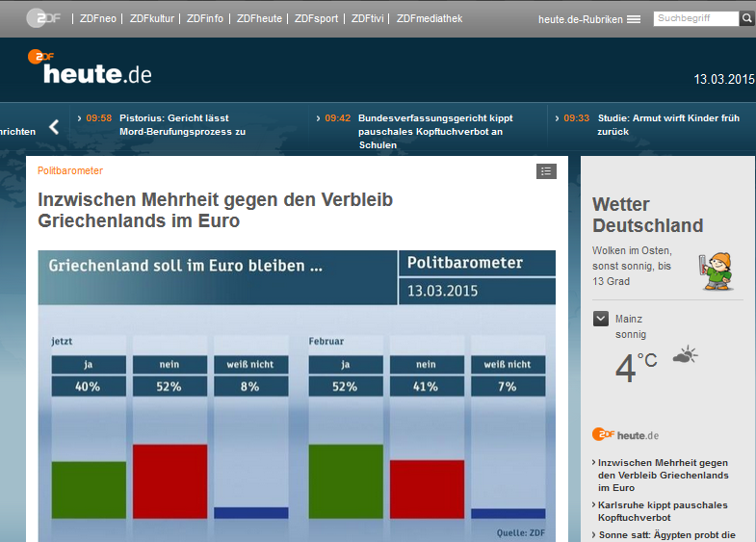The image size is (756, 542).
Task: Toggle the article list view icon
Action: [546, 171]
